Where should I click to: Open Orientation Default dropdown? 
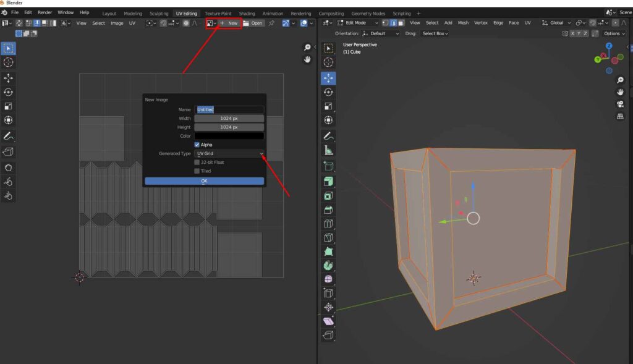click(x=381, y=33)
